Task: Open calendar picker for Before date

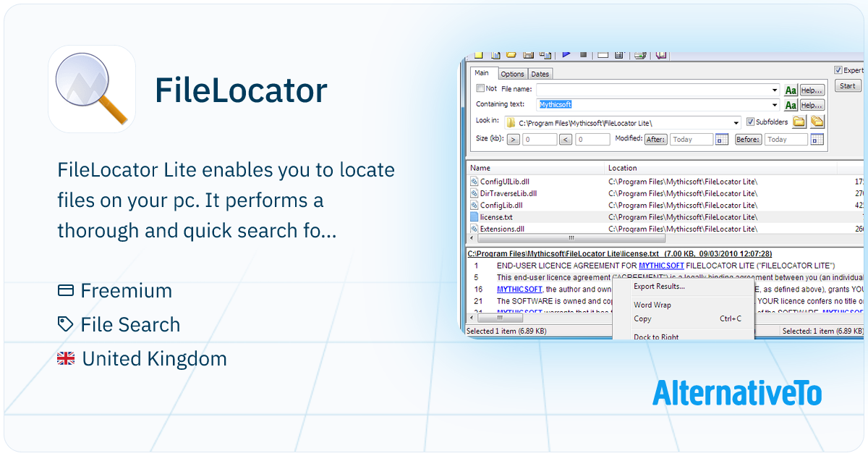Action: click(817, 140)
